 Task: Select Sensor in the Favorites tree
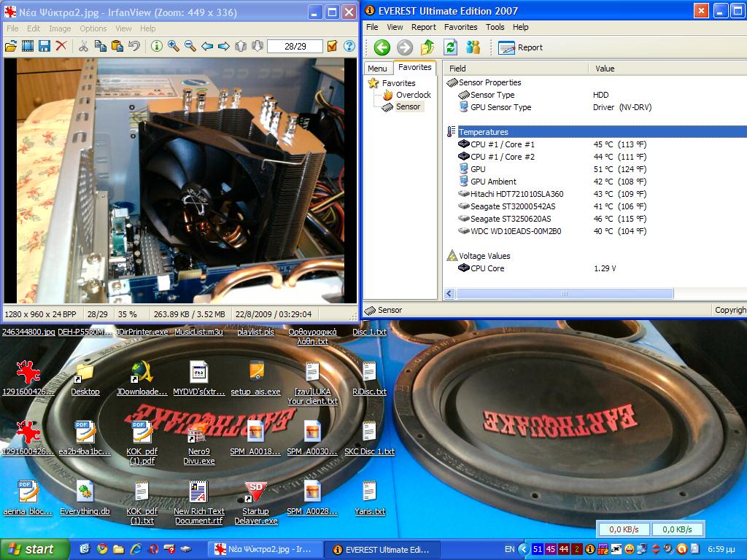click(402, 106)
